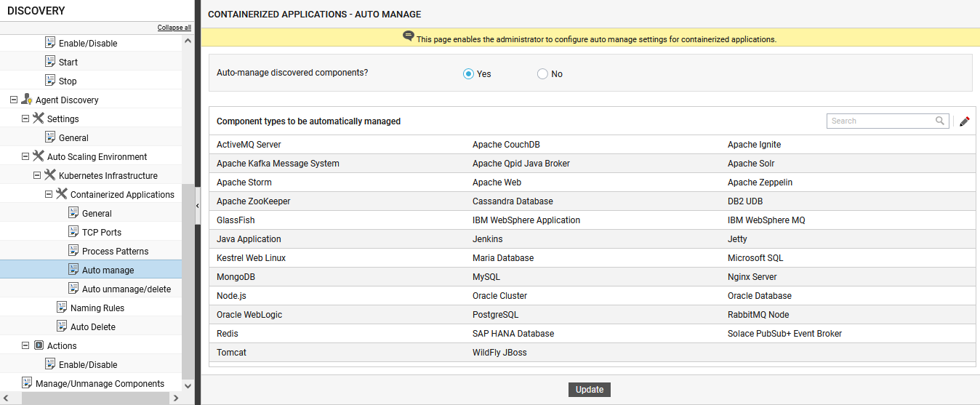Open the TCP Ports page
Screen dimensions: 980x405
point(102,233)
